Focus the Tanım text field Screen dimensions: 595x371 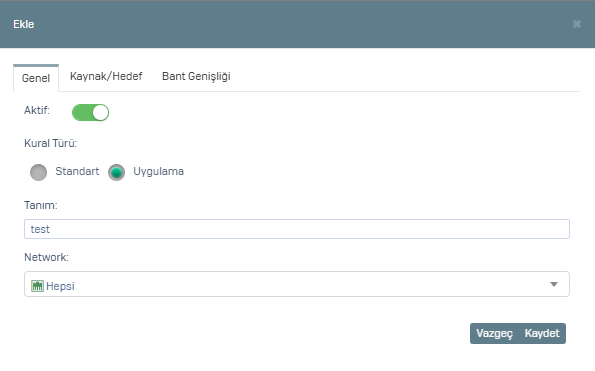tap(297, 229)
